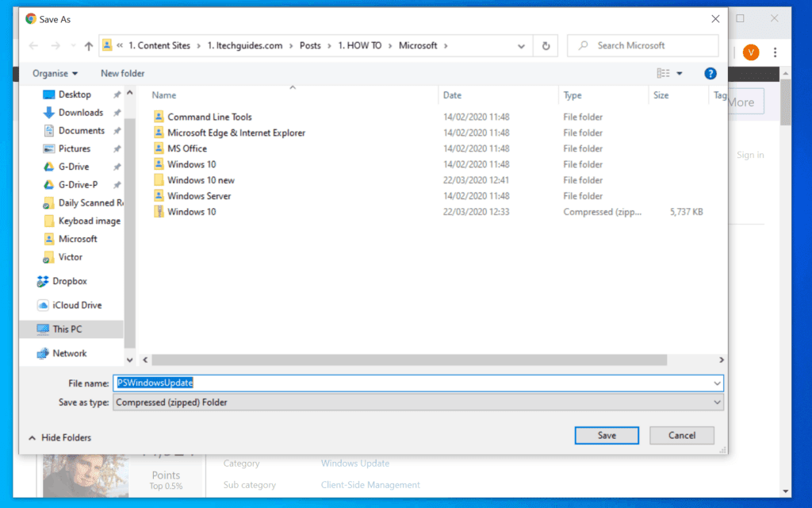Open recent locations dropdown arrow

pos(73,45)
